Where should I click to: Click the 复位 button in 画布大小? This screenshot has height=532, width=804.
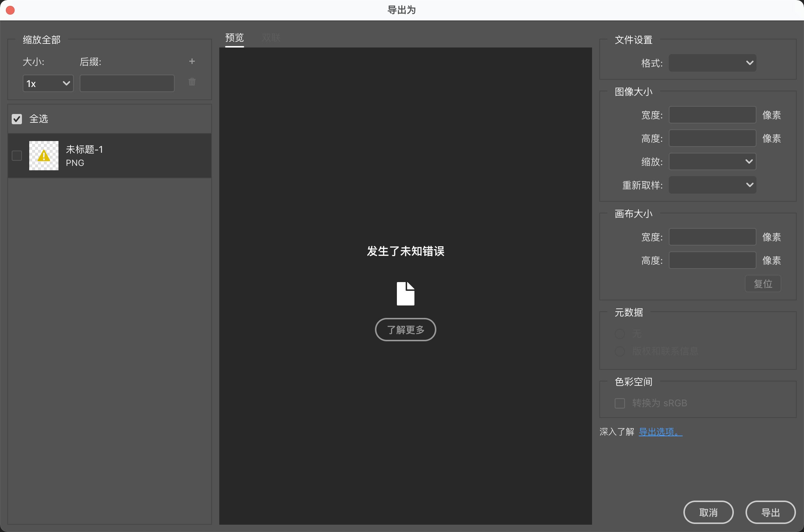[x=763, y=284]
